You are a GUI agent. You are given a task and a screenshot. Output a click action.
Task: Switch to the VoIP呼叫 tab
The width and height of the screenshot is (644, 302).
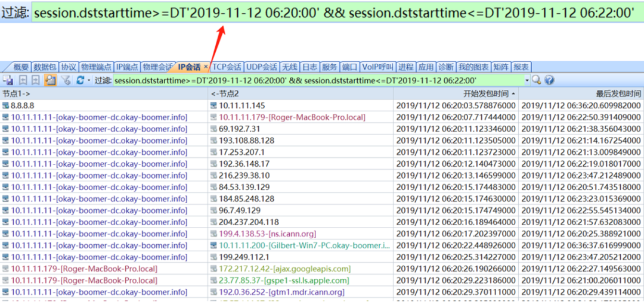pos(378,67)
